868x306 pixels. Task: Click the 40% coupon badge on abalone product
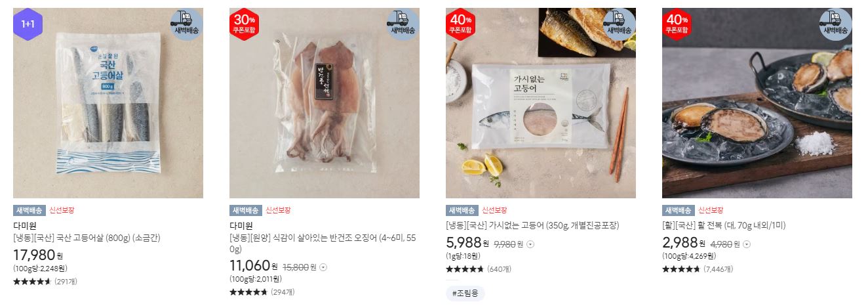[x=677, y=24]
